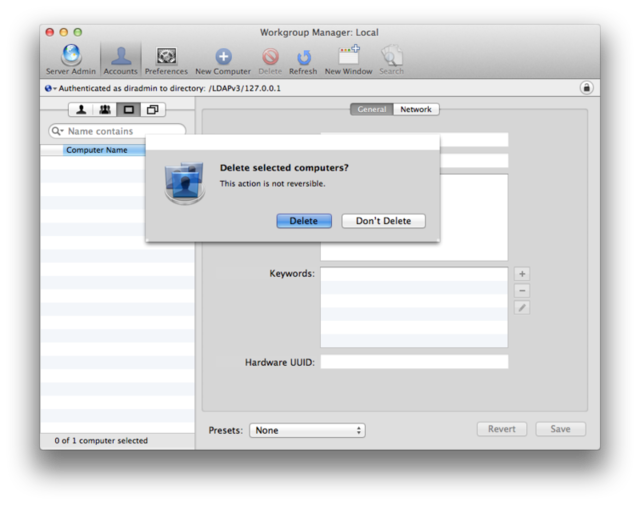Confirm with the Delete button
The width and height of the screenshot is (640, 505).
pyautogui.click(x=304, y=221)
